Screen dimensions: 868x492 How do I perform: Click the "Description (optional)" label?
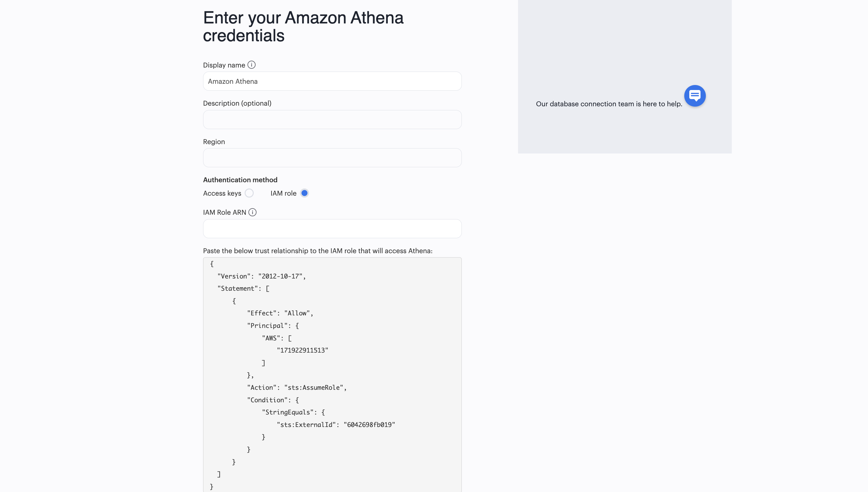tap(237, 103)
